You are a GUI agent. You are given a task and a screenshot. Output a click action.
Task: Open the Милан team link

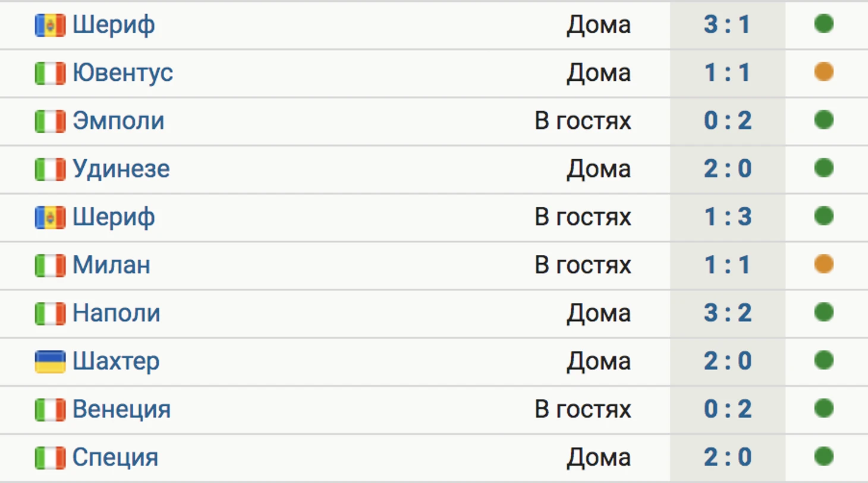(x=111, y=265)
